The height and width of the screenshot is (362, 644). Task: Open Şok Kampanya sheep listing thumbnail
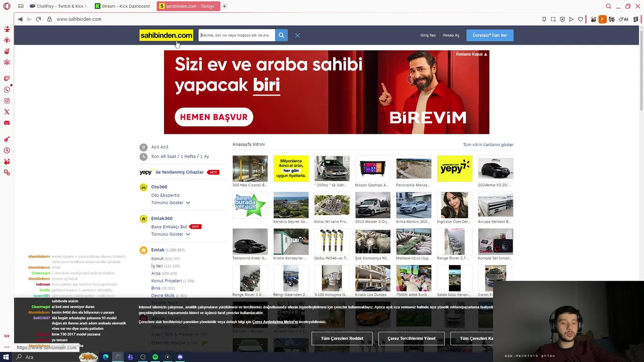(373, 242)
